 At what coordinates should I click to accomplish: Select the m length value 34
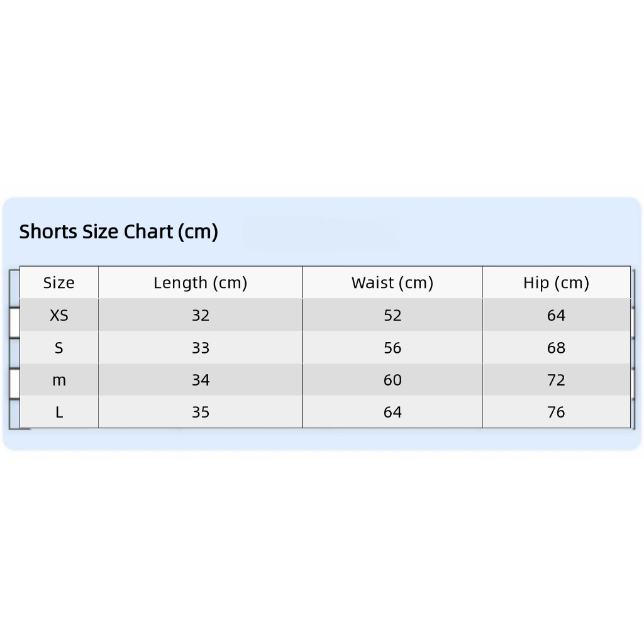(x=201, y=380)
